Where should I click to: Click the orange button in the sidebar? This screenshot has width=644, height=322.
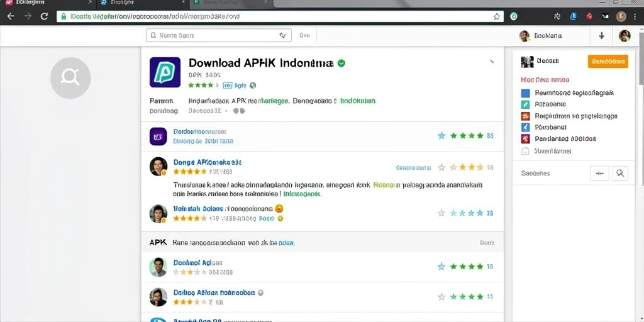click(x=608, y=61)
